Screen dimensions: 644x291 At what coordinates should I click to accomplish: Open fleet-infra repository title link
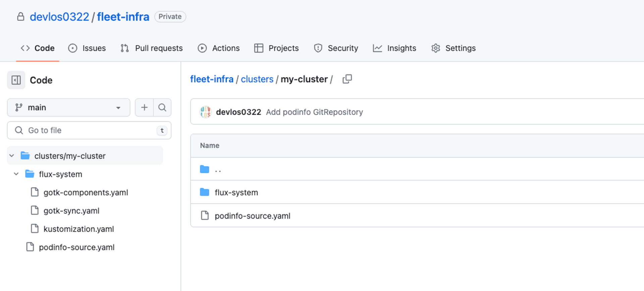click(x=123, y=17)
